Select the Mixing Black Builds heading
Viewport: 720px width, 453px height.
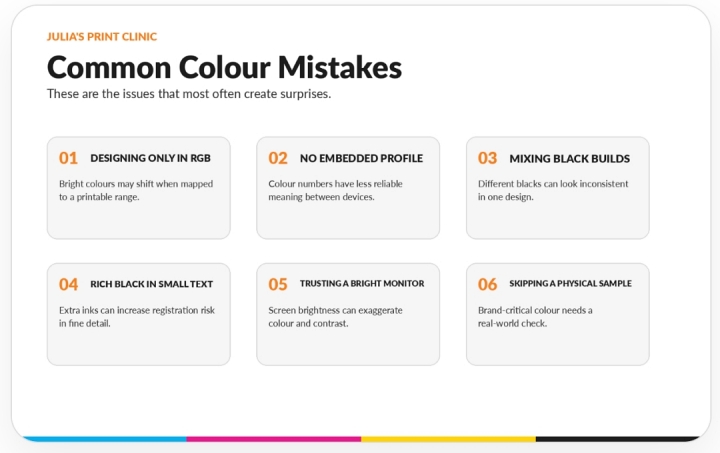[569, 159]
